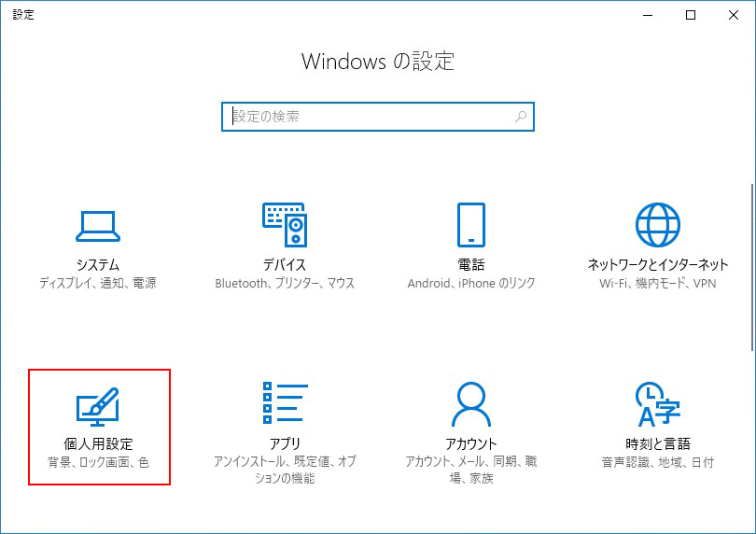
Task: Click 'Wi-Fi、機内モード、VPN' description
Action: [x=658, y=283]
